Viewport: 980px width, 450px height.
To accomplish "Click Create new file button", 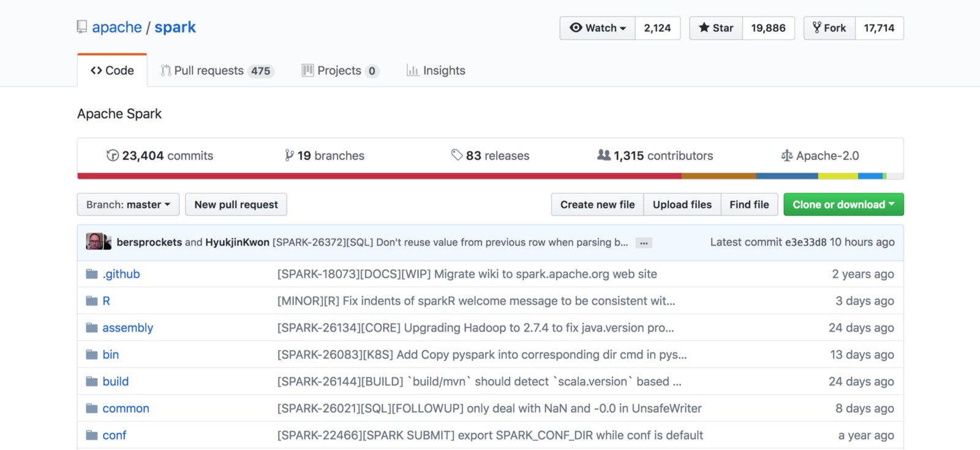I will (x=598, y=205).
